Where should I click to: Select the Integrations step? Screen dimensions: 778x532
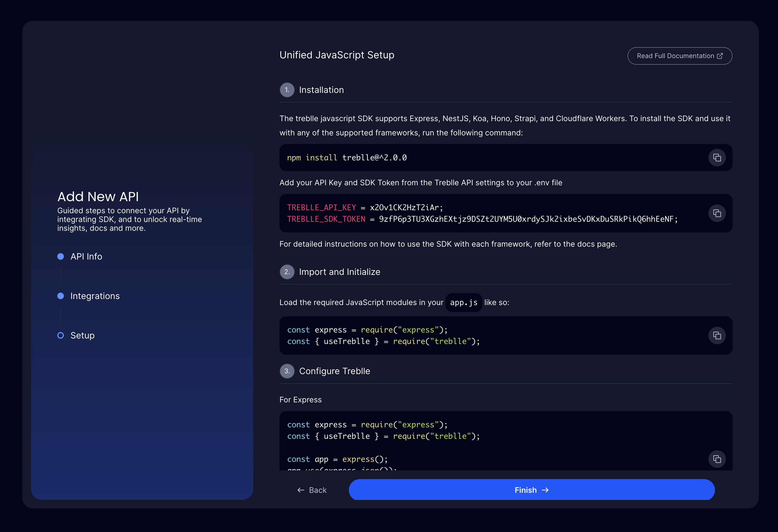[95, 296]
